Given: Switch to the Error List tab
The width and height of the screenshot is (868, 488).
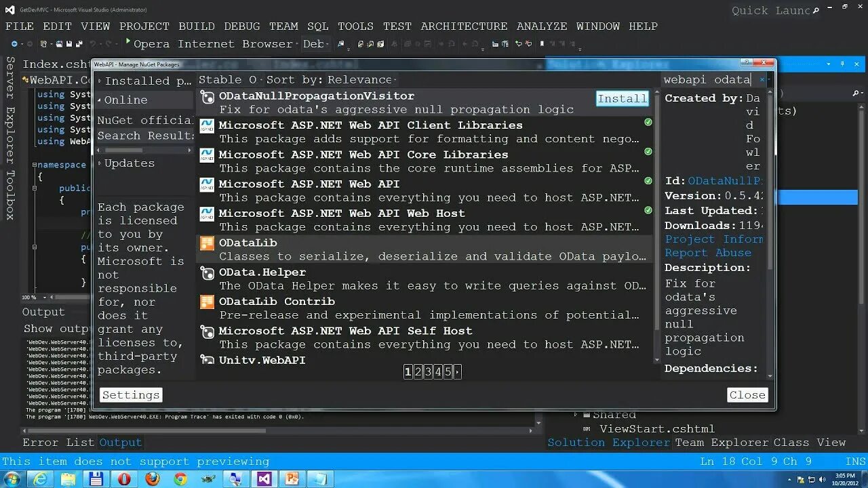Looking at the screenshot, I should coord(58,443).
